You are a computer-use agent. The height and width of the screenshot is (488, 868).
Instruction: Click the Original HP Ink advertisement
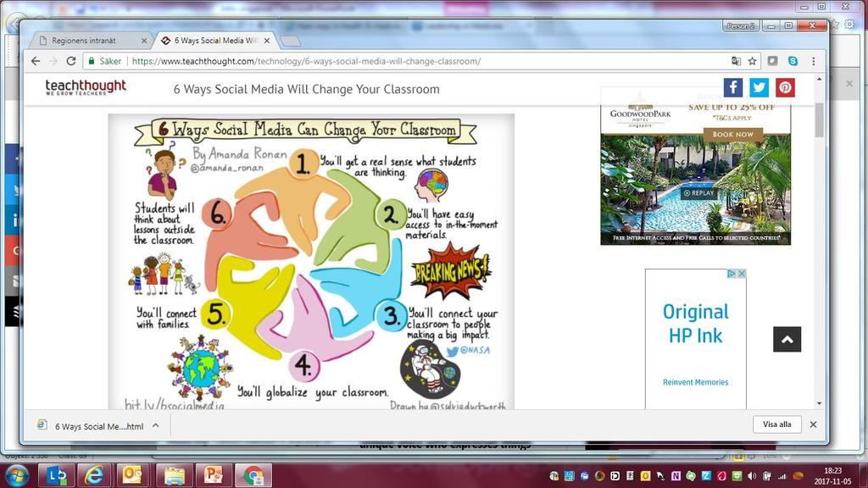click(x=695, y=339)
